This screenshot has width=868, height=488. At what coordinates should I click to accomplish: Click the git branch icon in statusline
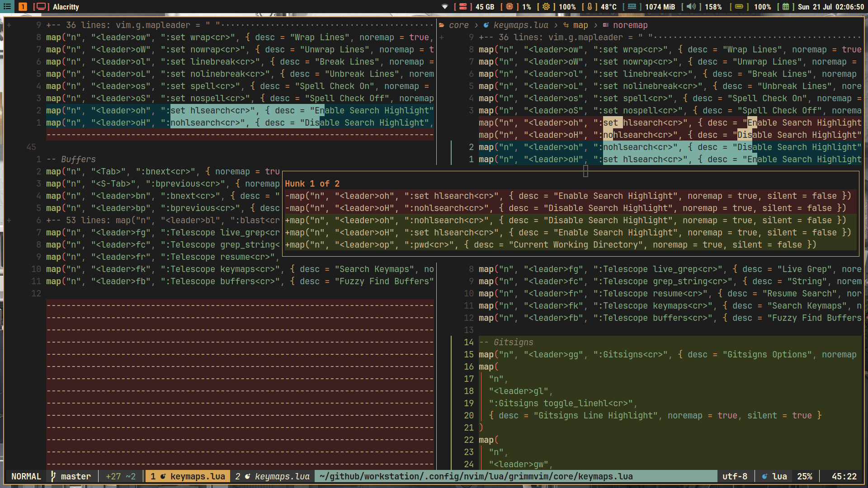53,476
